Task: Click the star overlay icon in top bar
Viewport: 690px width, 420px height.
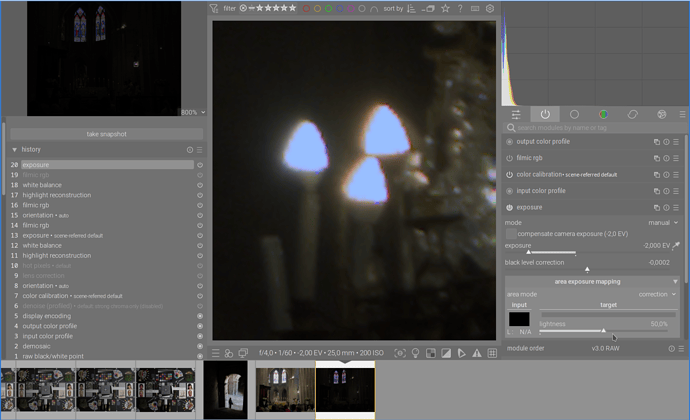Action: tap(445, 8)
